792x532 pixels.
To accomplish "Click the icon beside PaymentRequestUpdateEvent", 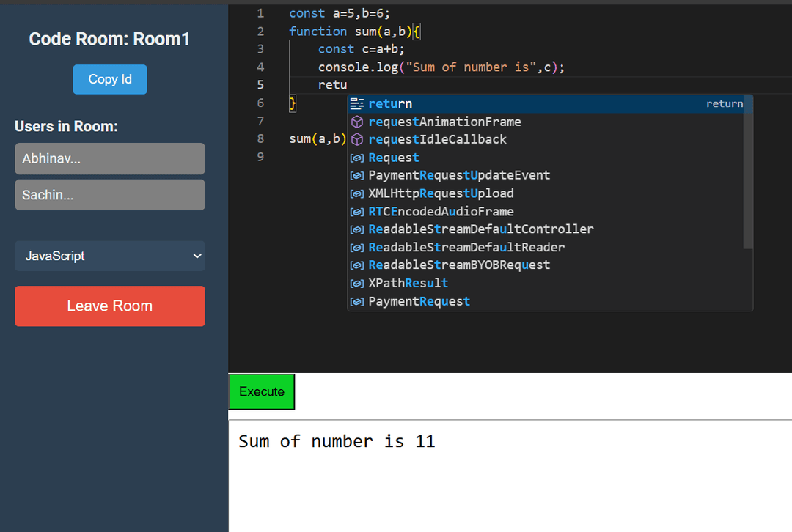I will click(x=357, y=175).
